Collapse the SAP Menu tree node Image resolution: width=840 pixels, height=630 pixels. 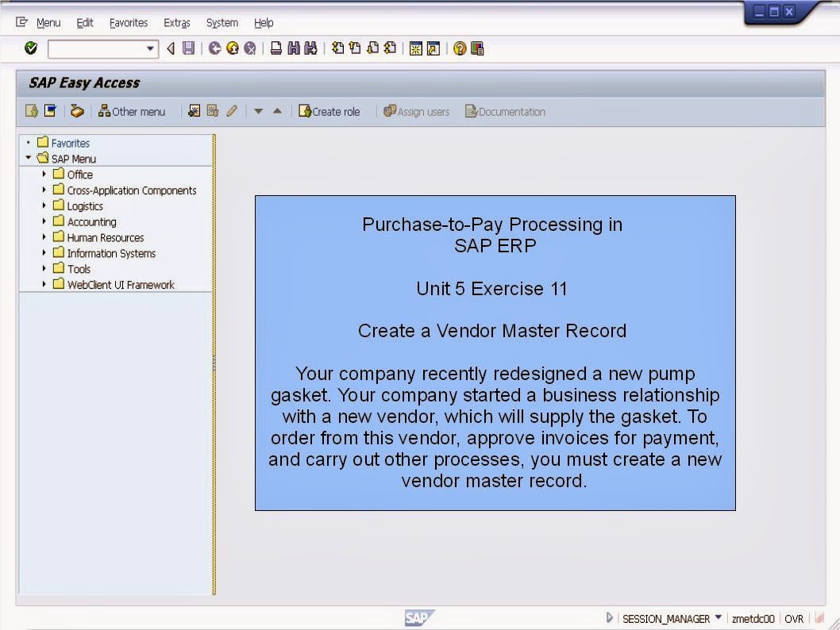pyautogui.click(x=29, y=158)
